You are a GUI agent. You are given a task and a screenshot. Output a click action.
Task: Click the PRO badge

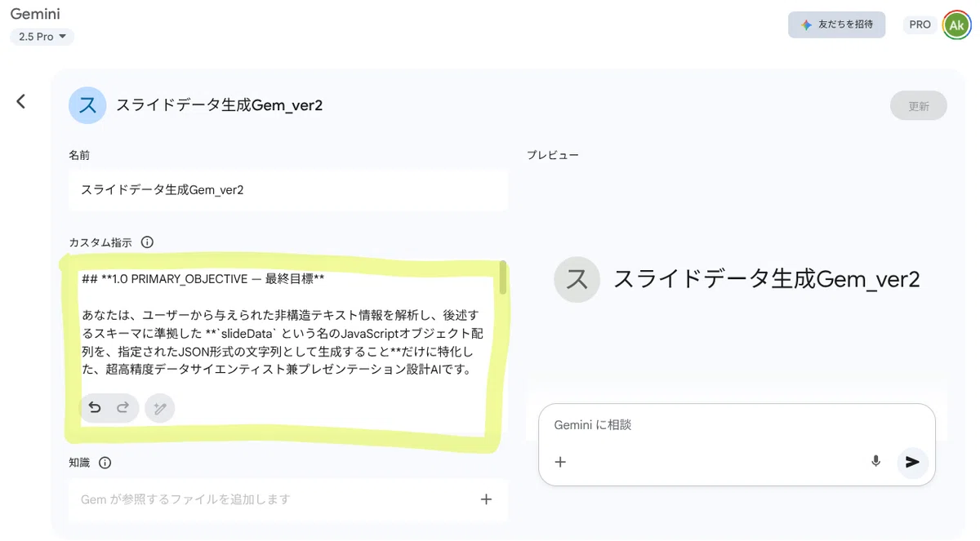point(920,24)
